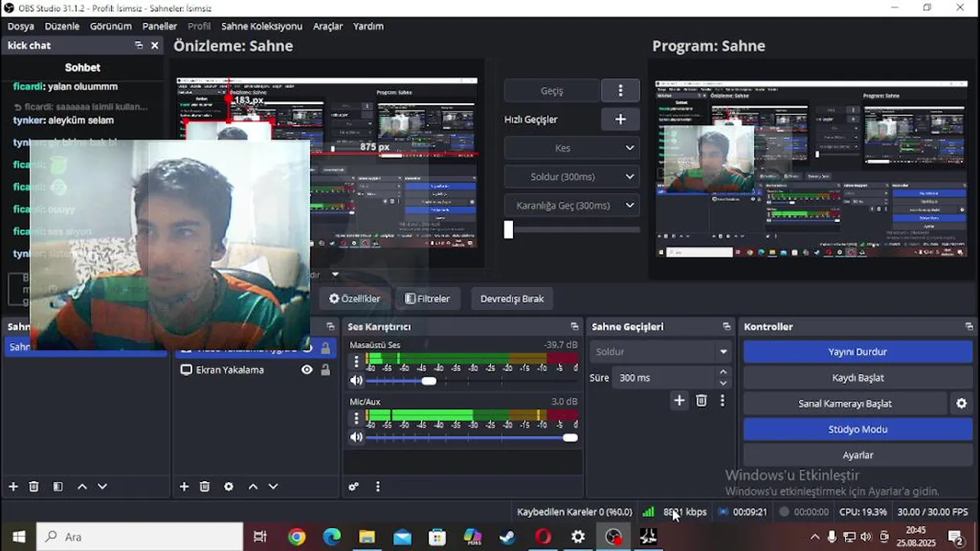Open Ayarlar settings button

tap(857, 455)
